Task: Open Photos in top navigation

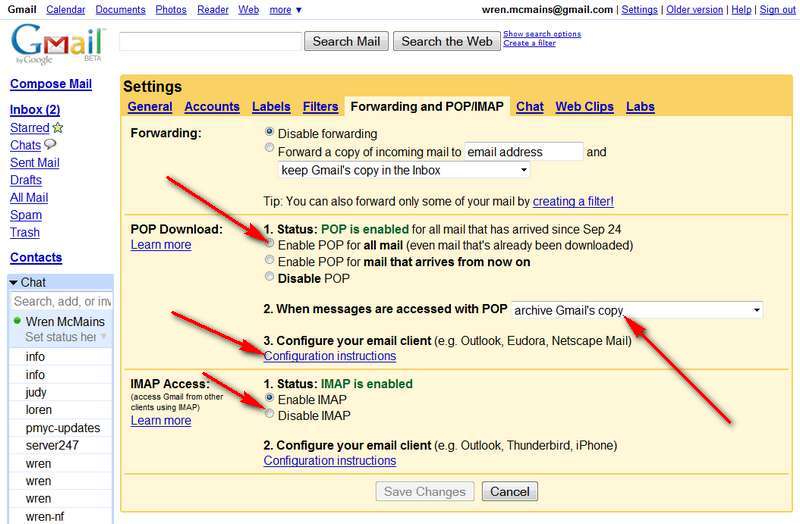Action: pos(171,10)
